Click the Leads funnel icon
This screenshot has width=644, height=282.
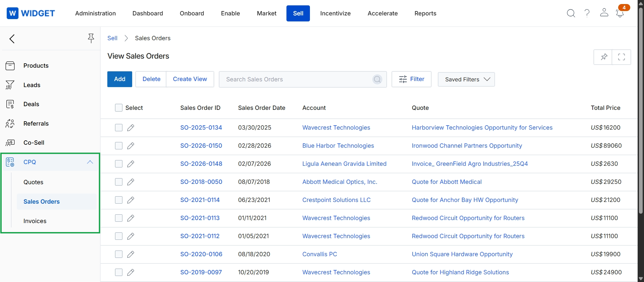[10, 85]
